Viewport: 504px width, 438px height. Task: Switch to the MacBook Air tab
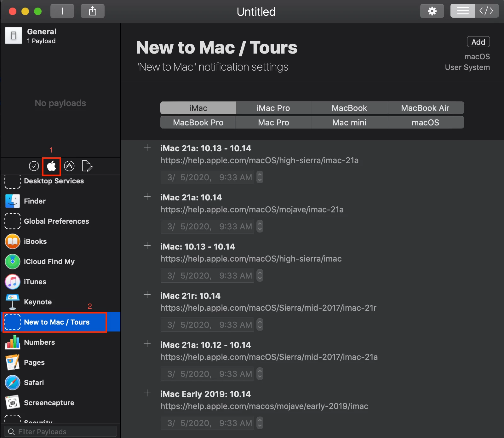pyautogui.click(x=426, y=108)
